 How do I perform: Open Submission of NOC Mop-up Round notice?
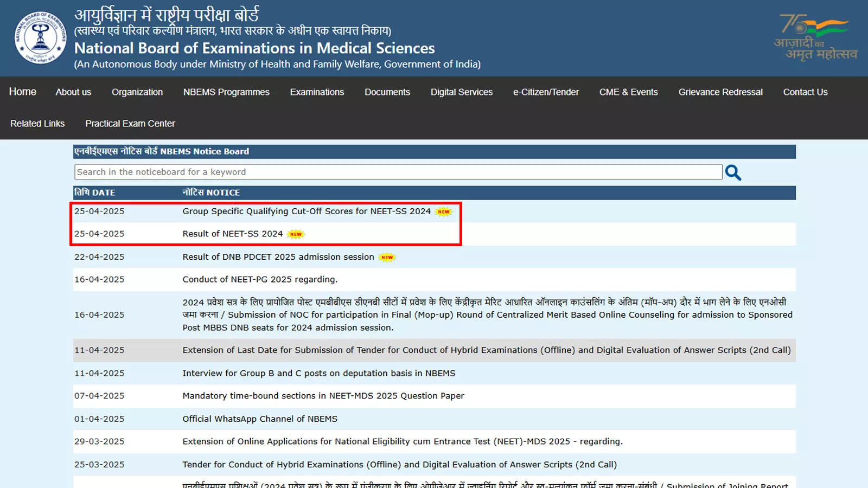coord(487,314)
